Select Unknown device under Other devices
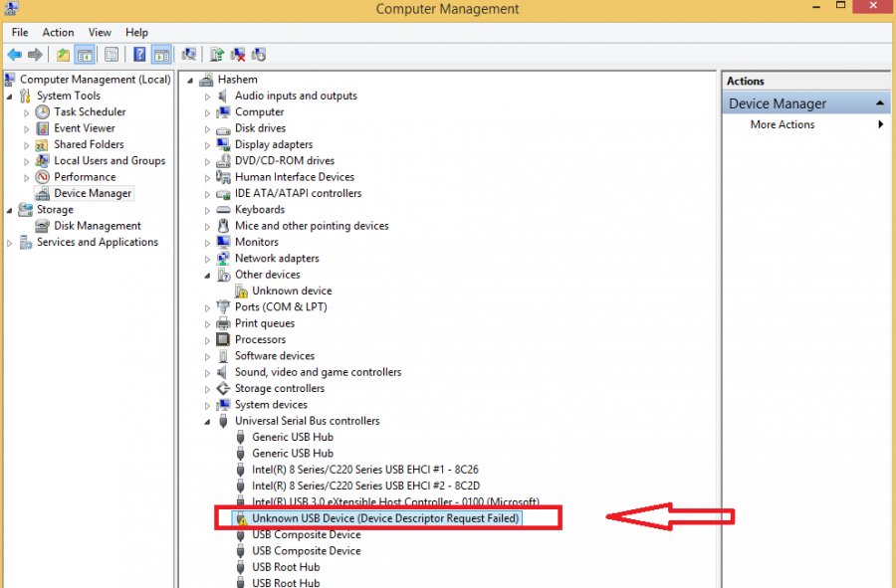The height and width of the screenshot is (588, 896). (x=292, y=291)
